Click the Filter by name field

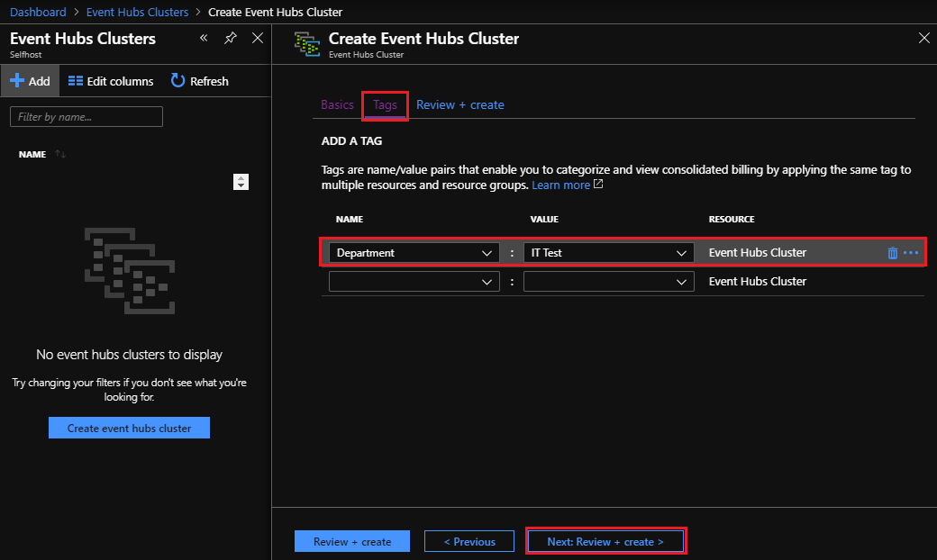(x=86, y=116)
